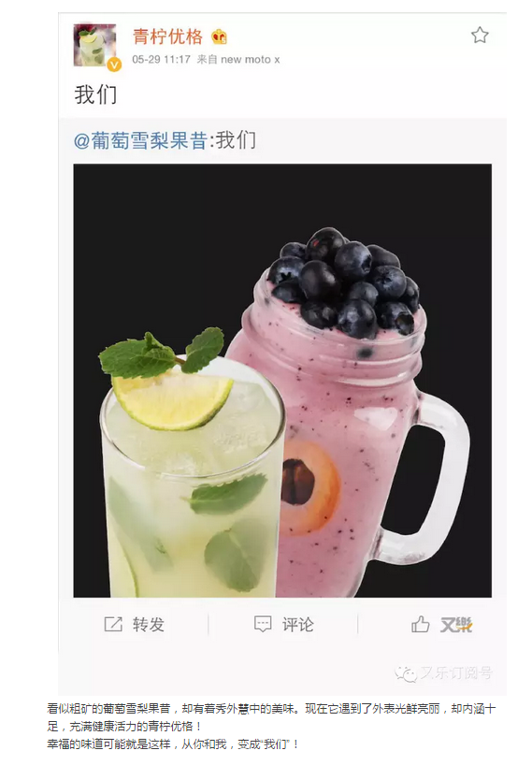Image resolution: width=532 pixels, height=765 pixels.
Task: Click the reposted text 我们 after the mention
Action: click(x=236, y=140)
